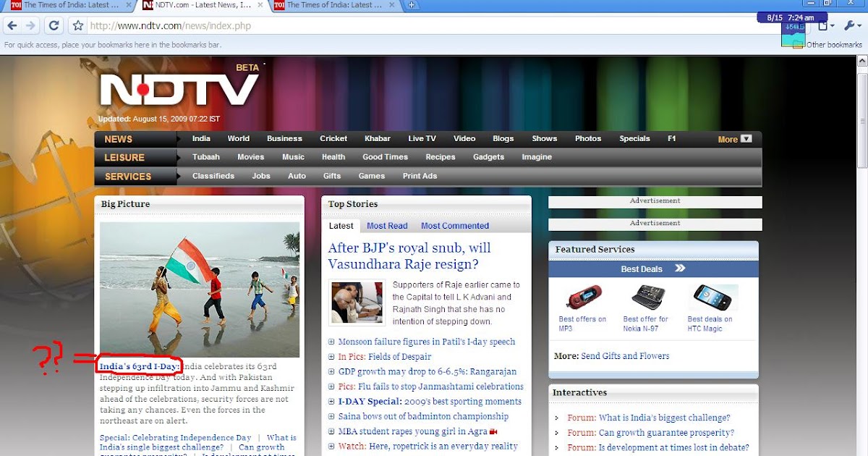Click the video camera icon beside the Agra story
Screen dimensions: 868x456
tap(494, 431)
